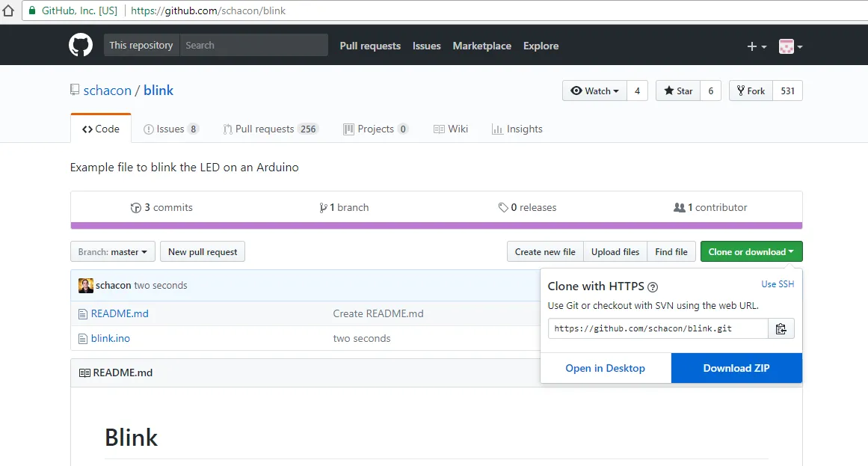Image resolution: width=868 pixels, height=466 pixels.
Task: Switch to the Code tab
Action: [101, 129]
